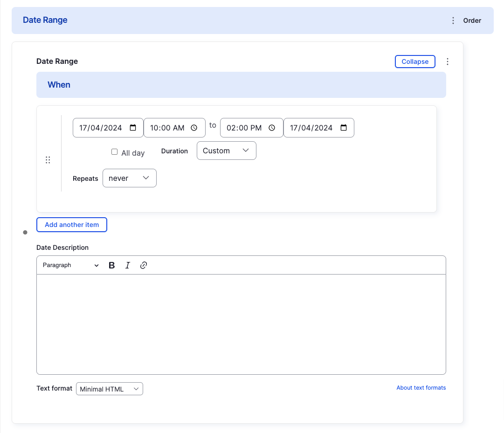The height and width of the screenshot is (433, 504).
Task: Open the Duration dropdown showing Custom
Action: pos(227,150)
